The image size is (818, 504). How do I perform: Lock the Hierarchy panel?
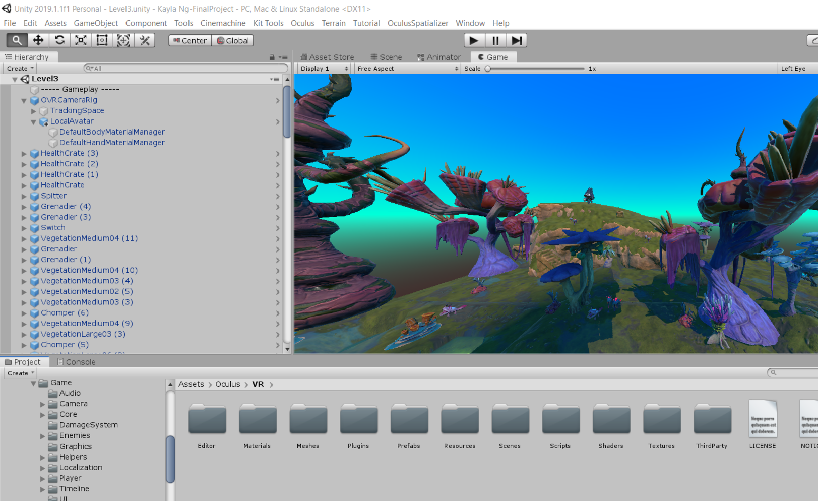[272, 57]
